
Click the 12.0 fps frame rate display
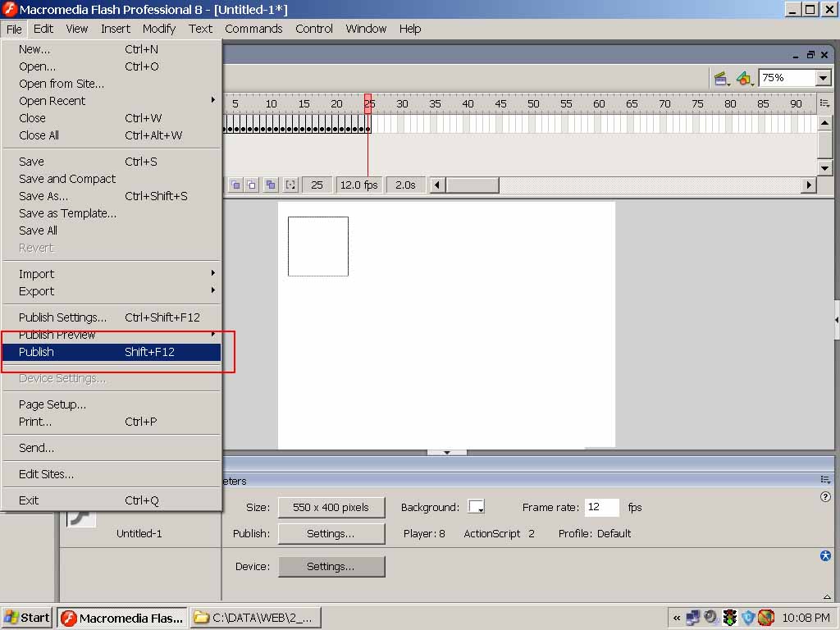point(359,185)
